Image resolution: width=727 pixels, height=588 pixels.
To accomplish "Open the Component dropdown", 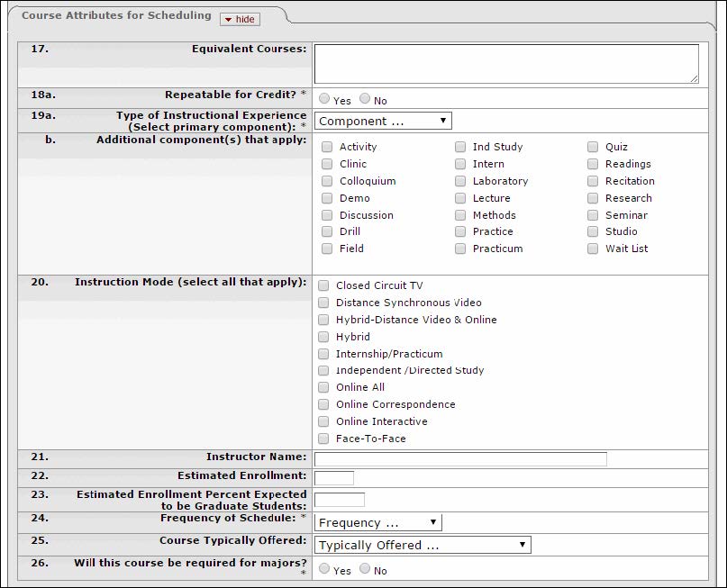I will [x=383, y=121].
